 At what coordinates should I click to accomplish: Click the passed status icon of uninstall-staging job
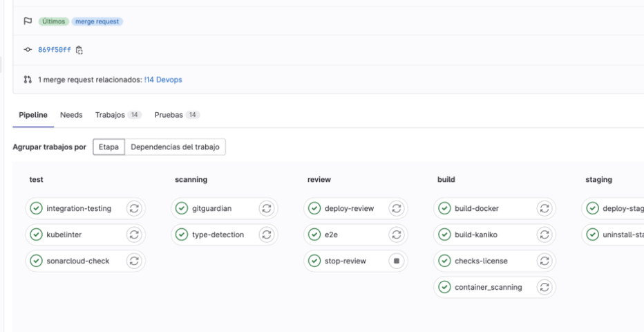click(592, 234)
